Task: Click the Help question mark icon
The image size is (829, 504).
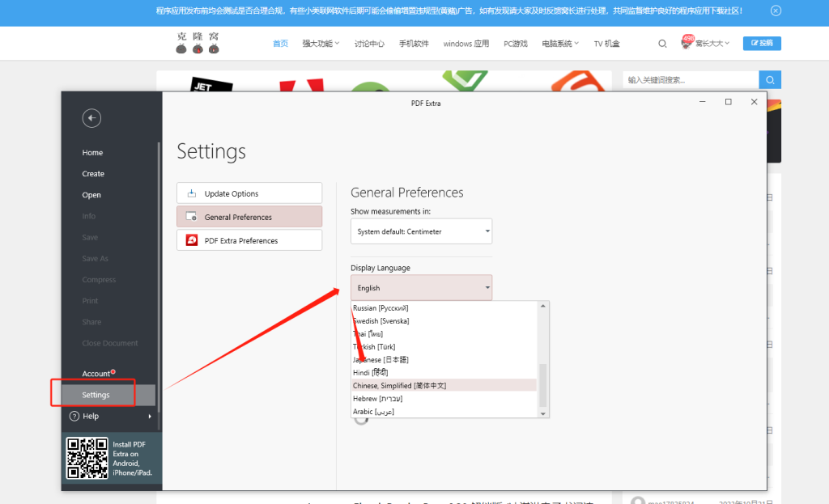Action: 74,417
